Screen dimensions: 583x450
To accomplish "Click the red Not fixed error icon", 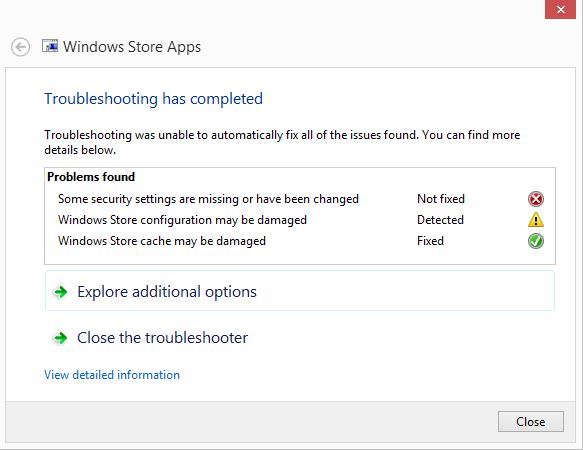I will pos(535,199).
